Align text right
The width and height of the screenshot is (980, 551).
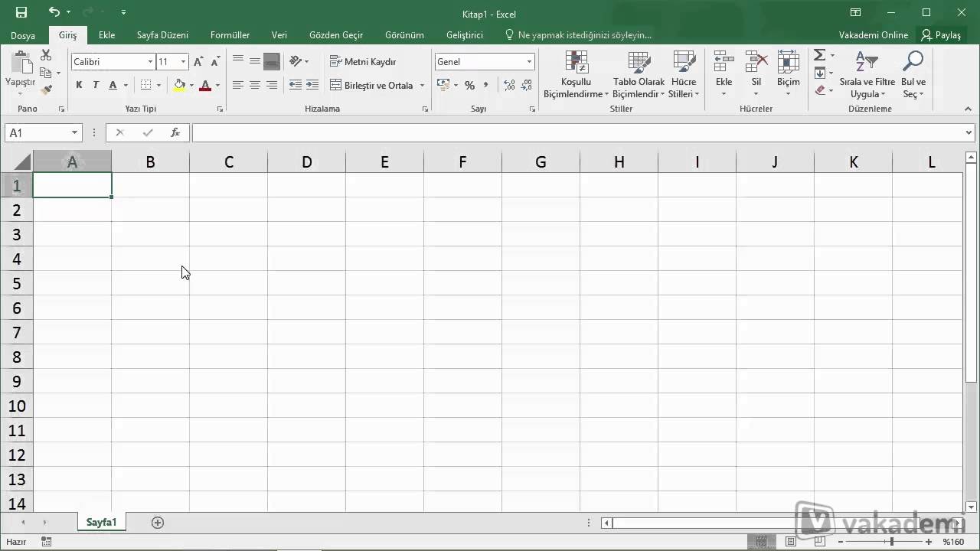pos(272,85)
